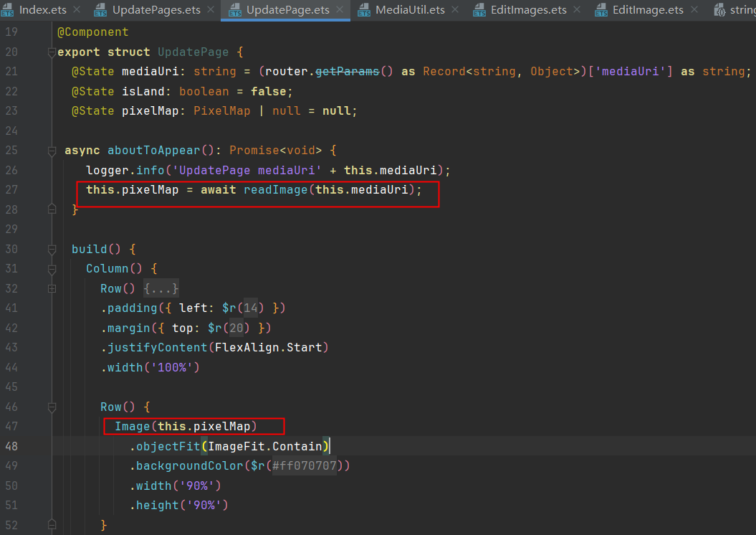Collapse the Row() block at line 46

[52, 407]
